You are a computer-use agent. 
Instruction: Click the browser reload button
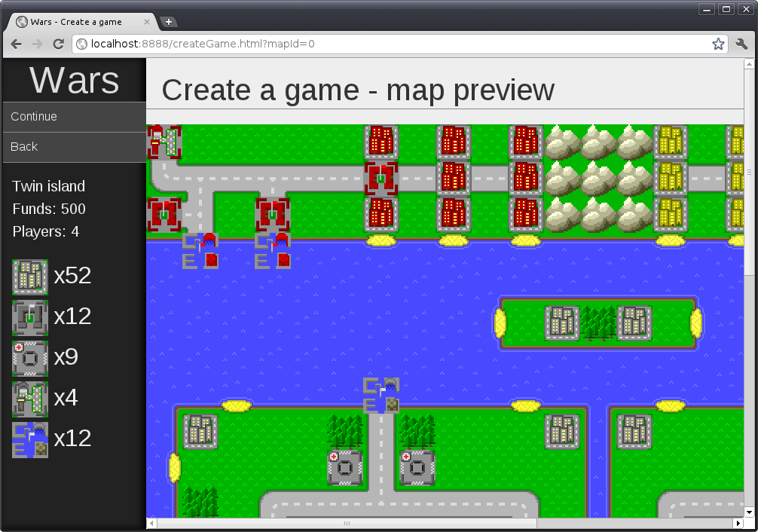[58, 44]
